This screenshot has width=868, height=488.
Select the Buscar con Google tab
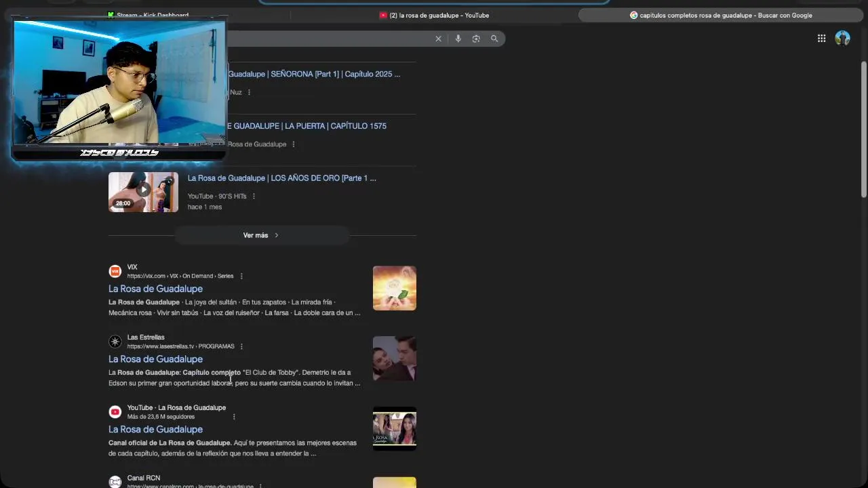tap(720, 15)
